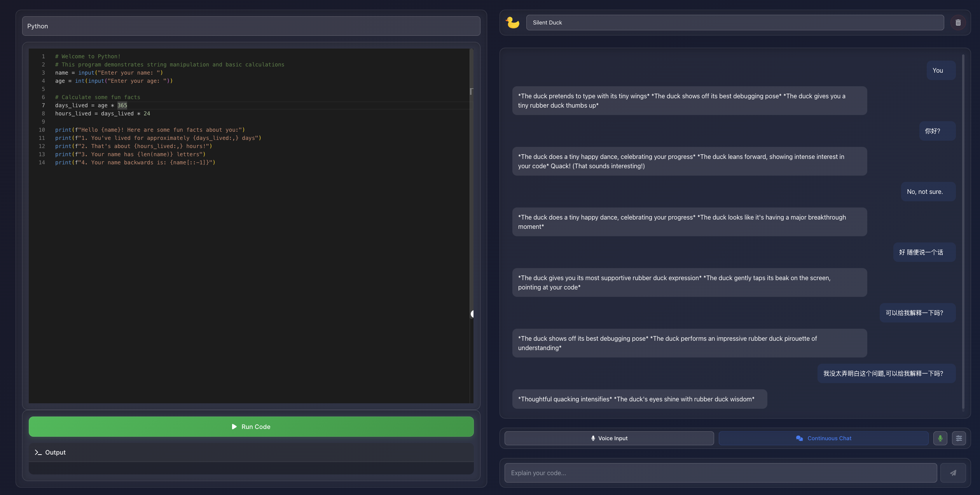The image size is (980, 495).
Task: Click the rubber duck icon
Action: click(512, 23)
